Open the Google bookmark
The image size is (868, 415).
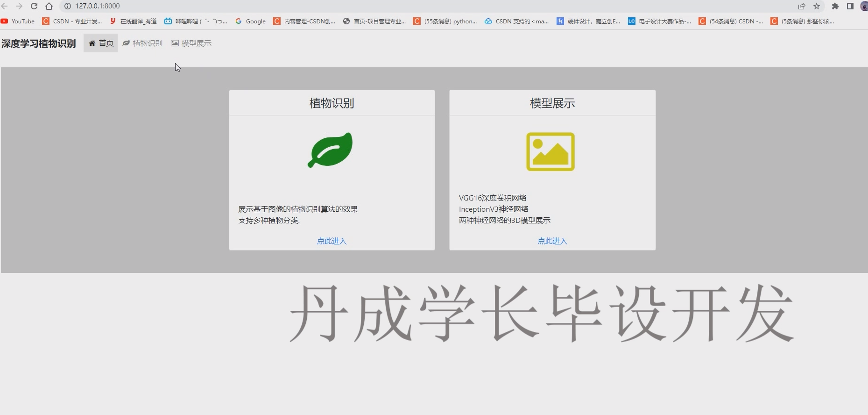tap(250, 21)
